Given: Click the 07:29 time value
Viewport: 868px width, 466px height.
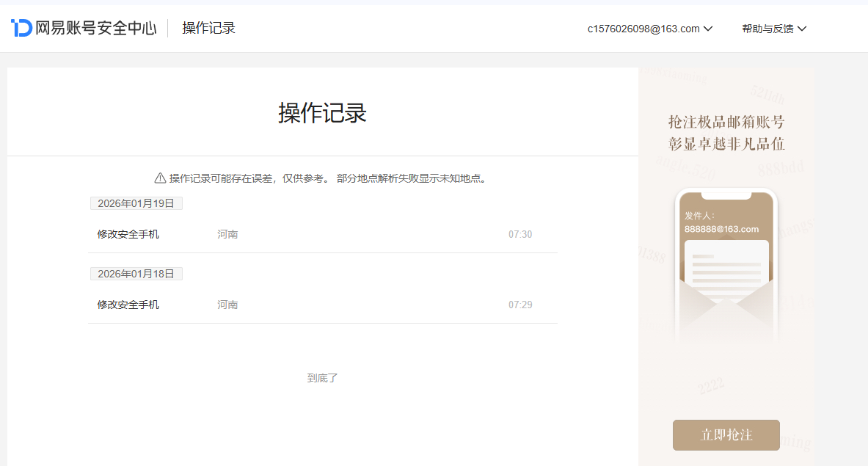Looking at the screenshot, I should 520,305.
